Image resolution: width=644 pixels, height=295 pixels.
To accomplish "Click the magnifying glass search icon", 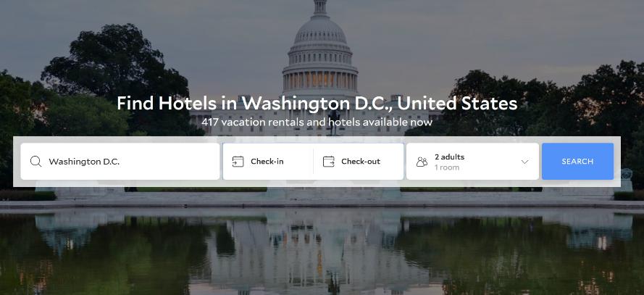I will coord(35,162).
